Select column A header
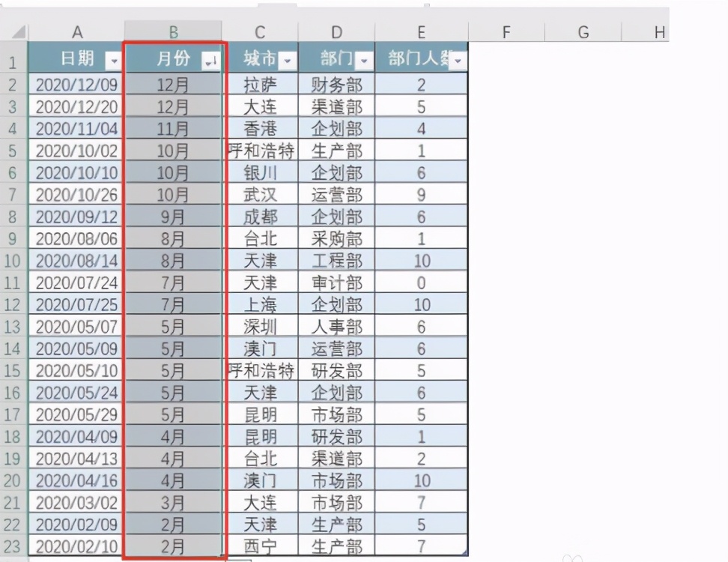Image resolution: width=728 pixels, height=562 pixels. click(76, 32)
